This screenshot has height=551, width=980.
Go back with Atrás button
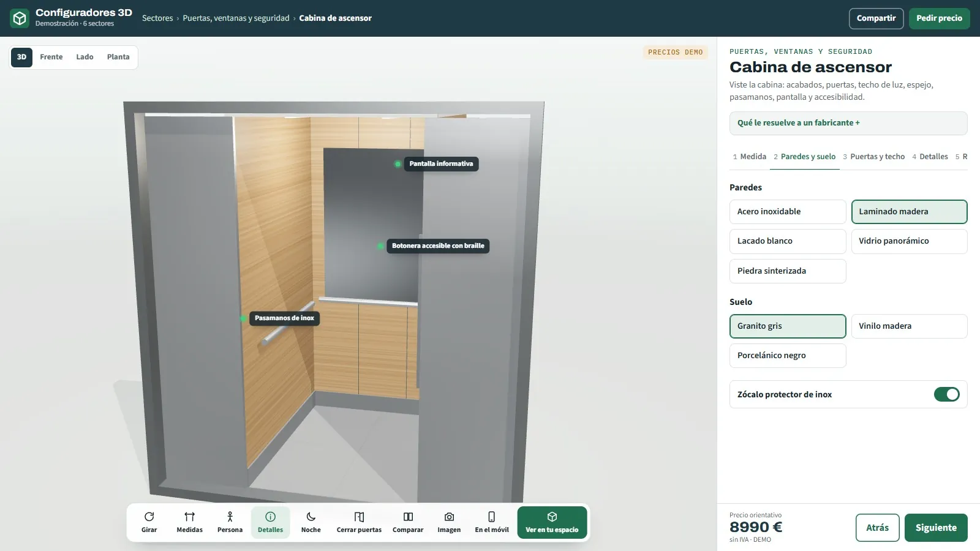coord(877,528)
